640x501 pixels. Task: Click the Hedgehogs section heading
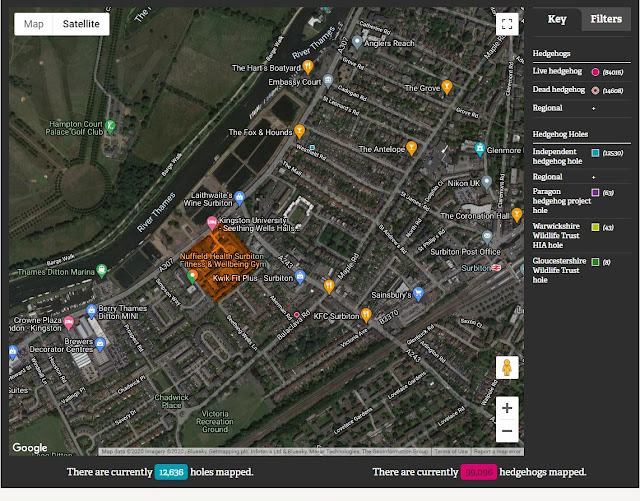pyautogui.click(x=551, y=54)
